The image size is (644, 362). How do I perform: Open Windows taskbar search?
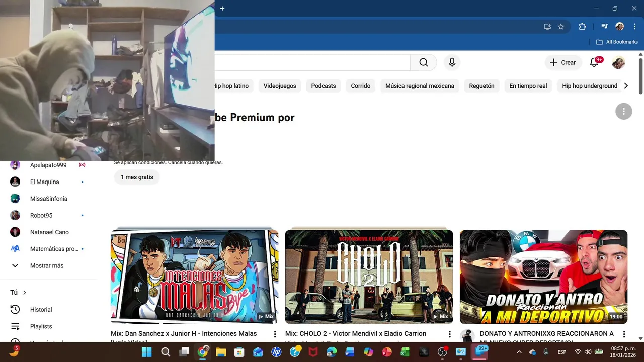pyautogui.click(x=166, y=352)
